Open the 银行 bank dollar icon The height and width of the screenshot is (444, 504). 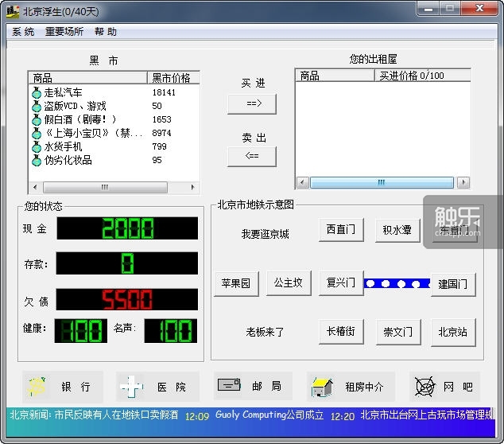(x=37, y=387)
